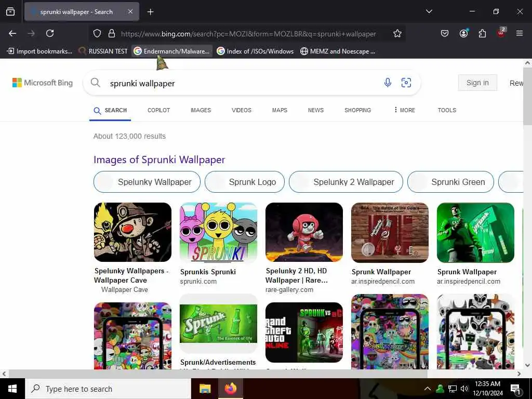Expand the list all tabs chevron
The width and height of the screenshot is (532, 399).
(429, 11)
